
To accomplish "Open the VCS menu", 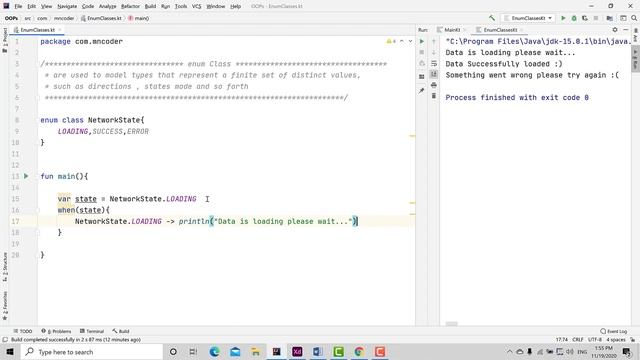I will 196,6.
